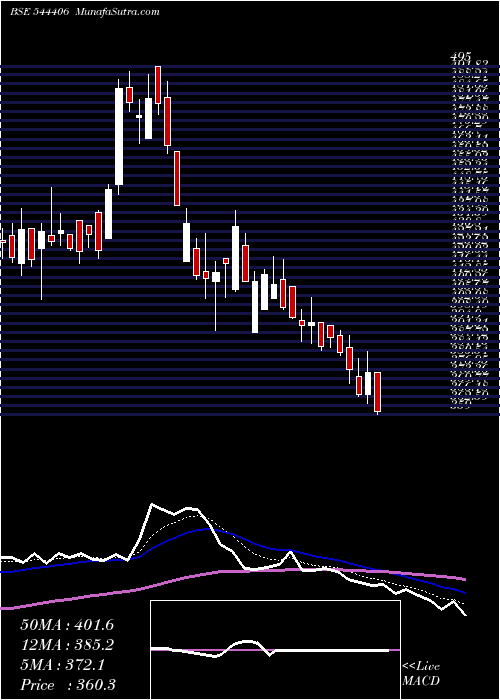Click the MunafaSutra.com watermark text
This screenshot has height=700, width=500.
[x=118, y=12]
